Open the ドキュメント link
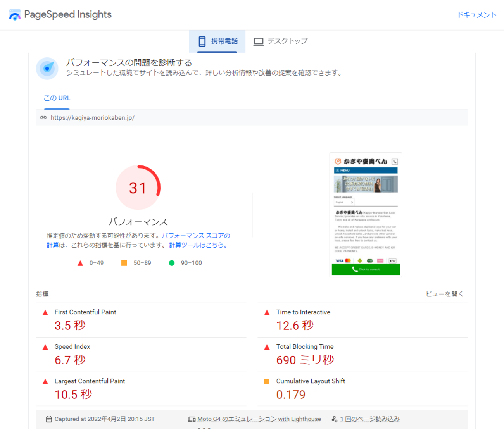Image resolution: width=504 pixels, height=429 pixels. (x=476, y=15)
